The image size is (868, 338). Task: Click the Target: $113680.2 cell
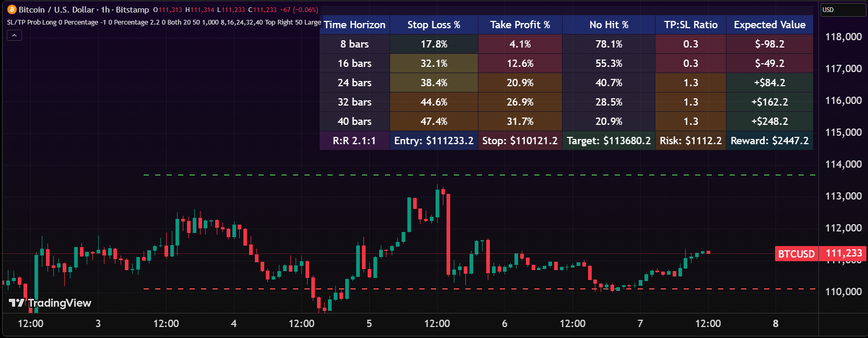[x=609, y=141]
